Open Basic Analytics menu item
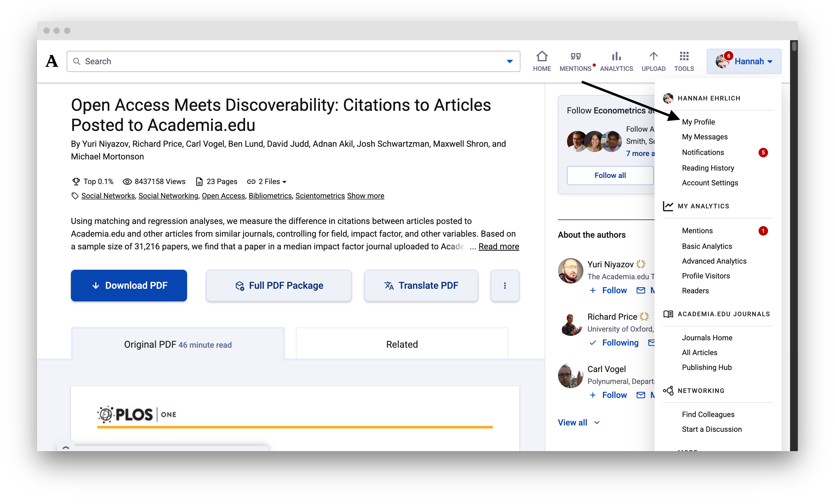 click(707, 246)
